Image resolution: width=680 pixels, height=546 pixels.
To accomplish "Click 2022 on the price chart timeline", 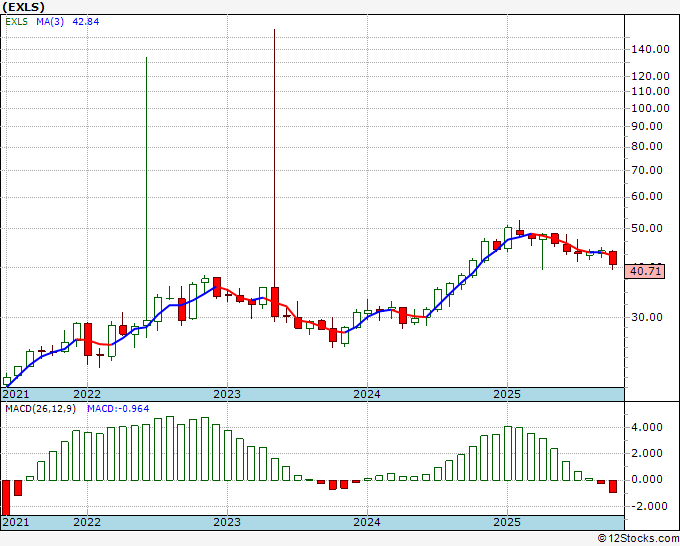I will point(87,394).
